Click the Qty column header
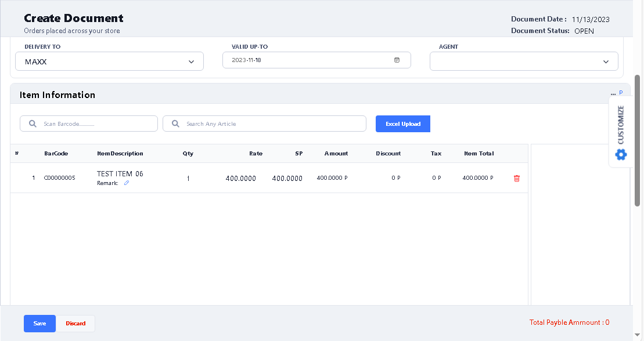 point(188,154)
